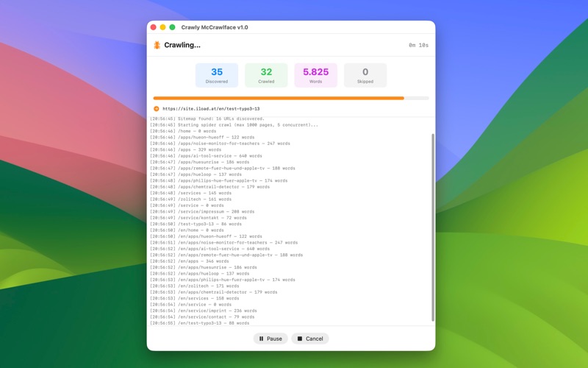Select log line '/en/apps/remote-fuer-hue-und-apple-tv – 188 words'
Image resolution: width=588 pixels, height=368 pixels.
coord(226,255)
